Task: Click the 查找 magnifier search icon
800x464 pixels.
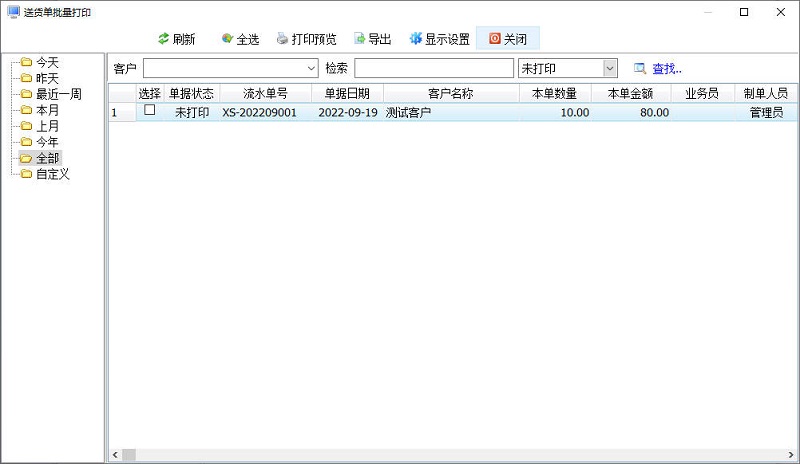Action: pyautogui.click(x=640, y=68)
